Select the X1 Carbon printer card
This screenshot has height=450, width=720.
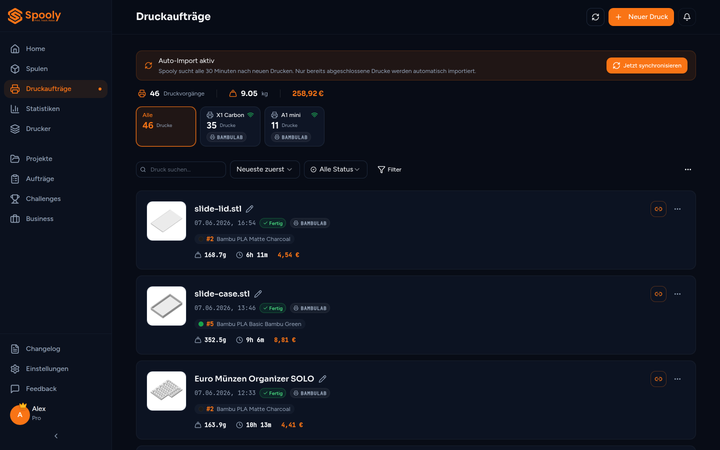230,126
